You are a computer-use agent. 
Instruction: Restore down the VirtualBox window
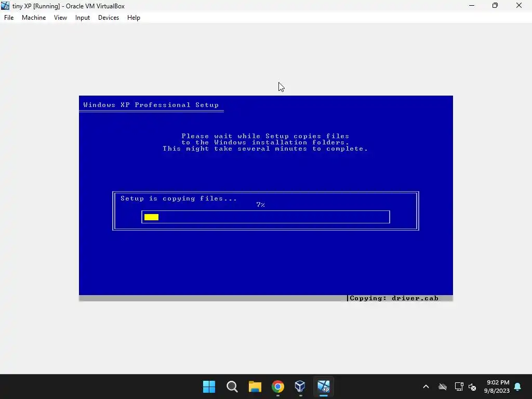point(495,6)
